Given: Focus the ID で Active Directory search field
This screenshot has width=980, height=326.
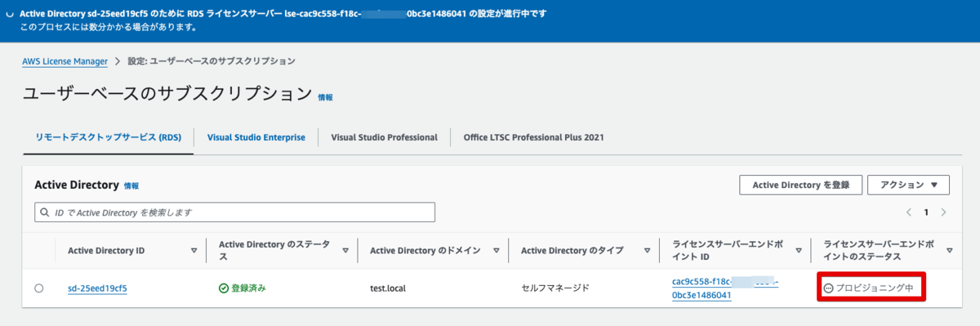Looking at the screenshot, I should [234, 212].
